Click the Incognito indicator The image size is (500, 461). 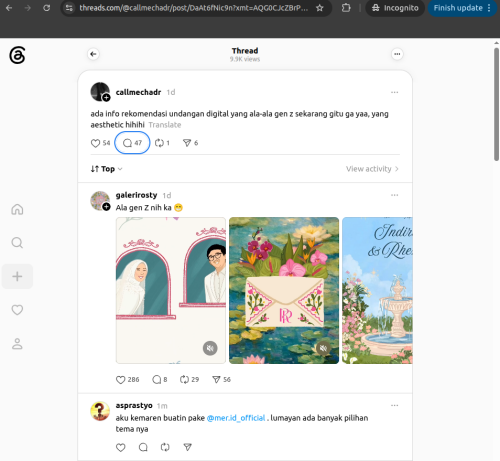(395, 8)
